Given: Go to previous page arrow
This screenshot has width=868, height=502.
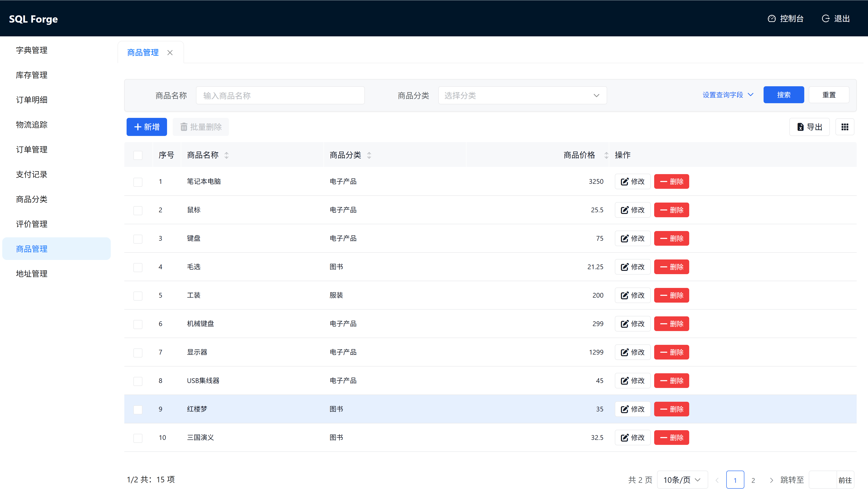Looking at the screenshot, I should click(717, 480).
